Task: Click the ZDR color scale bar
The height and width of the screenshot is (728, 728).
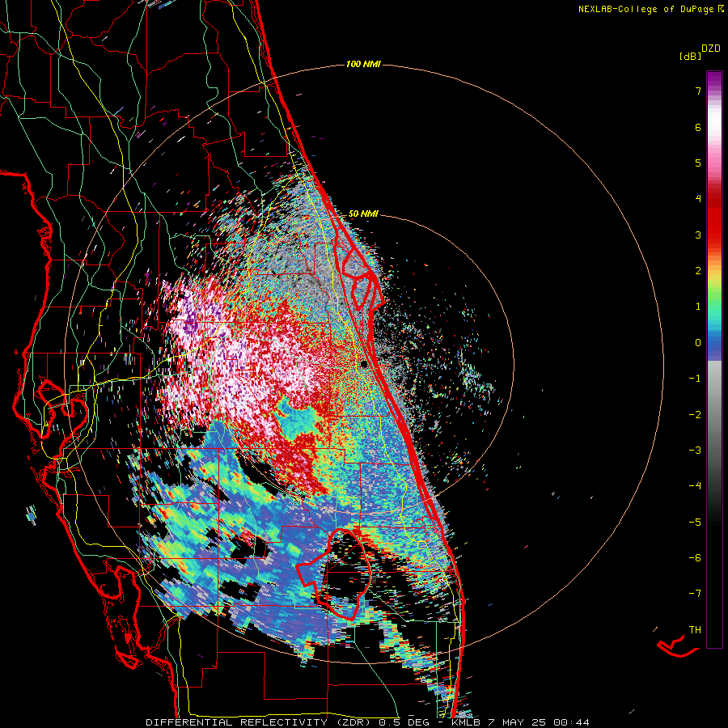Action: point(714,359)
